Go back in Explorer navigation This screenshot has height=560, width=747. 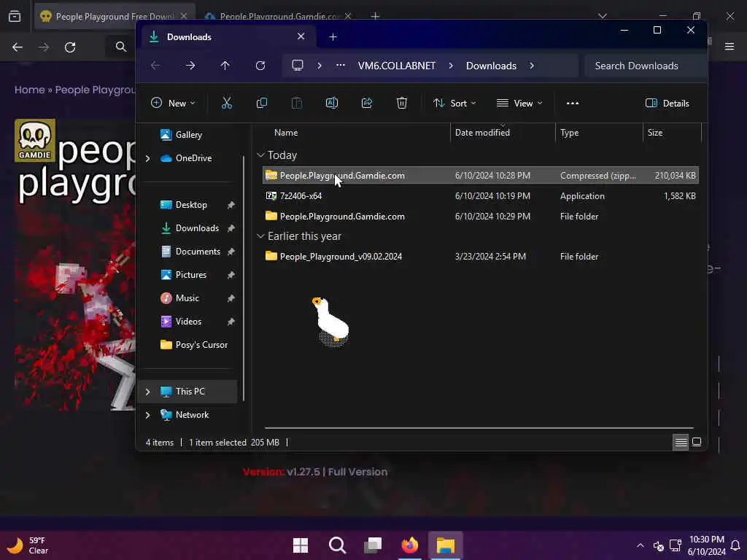pyautogui.click(x=155, y=65)
